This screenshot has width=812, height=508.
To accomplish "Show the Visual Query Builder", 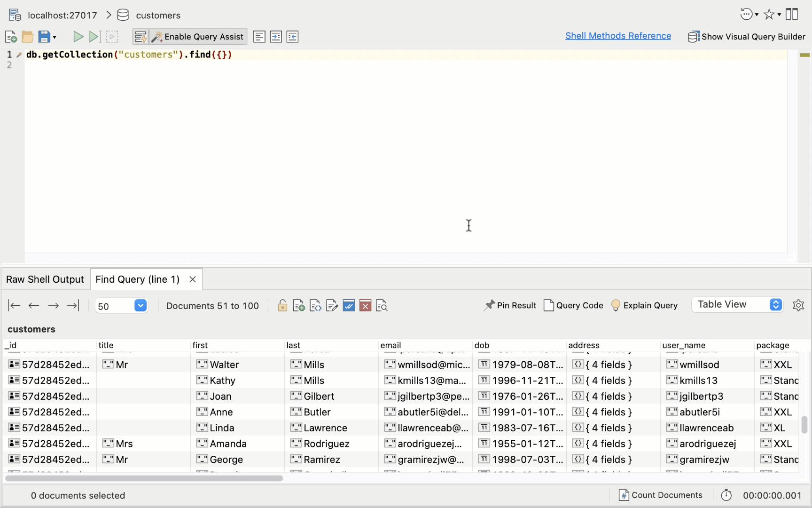I will [747, 37].
